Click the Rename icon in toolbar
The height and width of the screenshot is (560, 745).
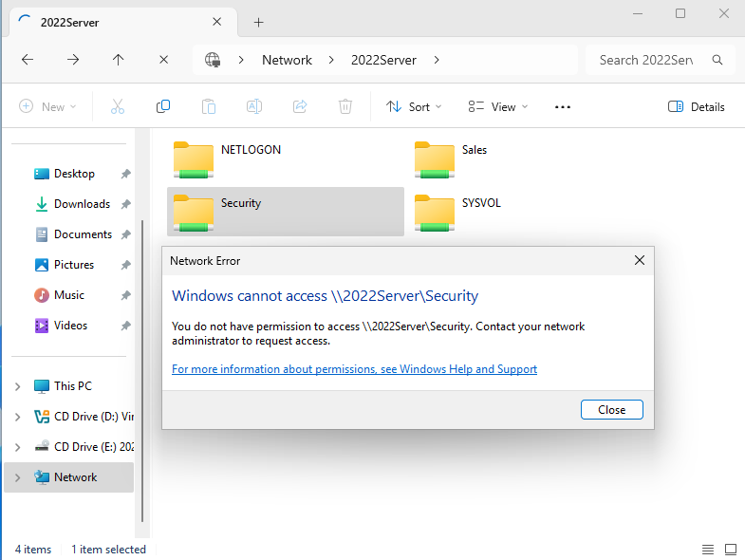(x=254, y=106)
